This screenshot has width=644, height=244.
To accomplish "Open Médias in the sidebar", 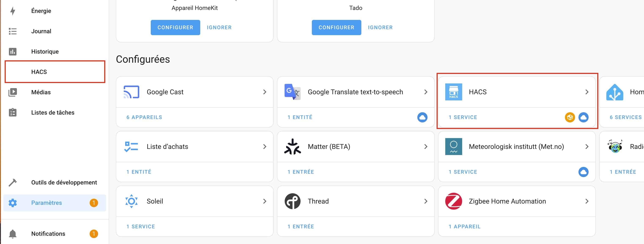I will click(55, 92).
